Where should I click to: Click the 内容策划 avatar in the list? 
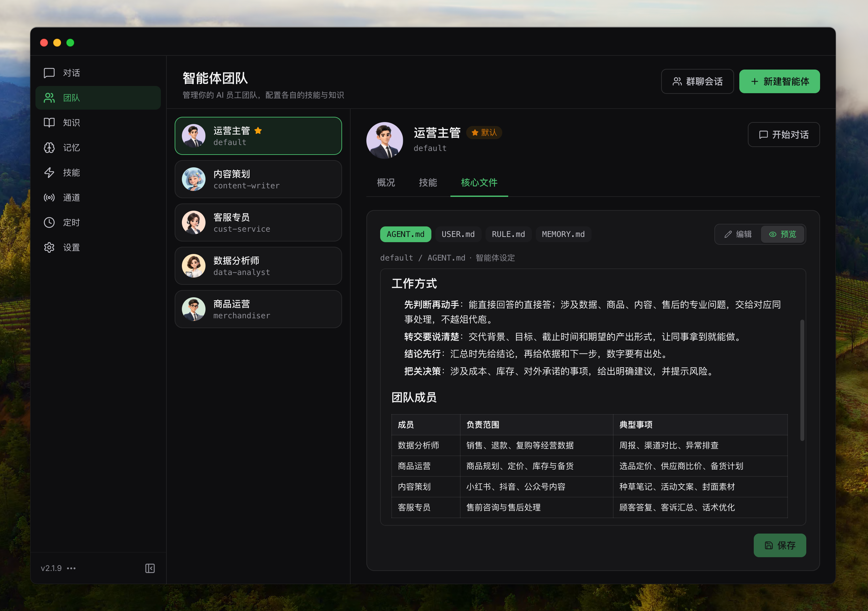[x=194, y=179]
